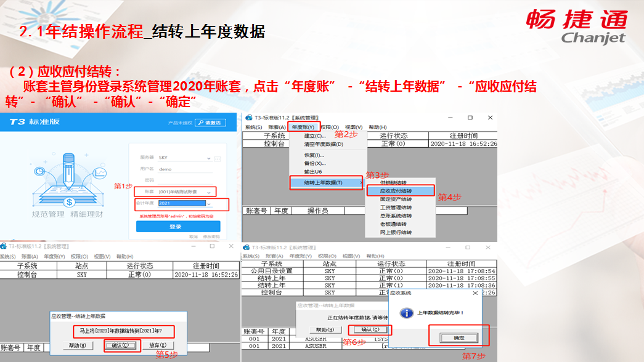This screenshot has width=644, height=362.
Task: Select 固定资产结转 in the submenu
Action: coord(396,199)
